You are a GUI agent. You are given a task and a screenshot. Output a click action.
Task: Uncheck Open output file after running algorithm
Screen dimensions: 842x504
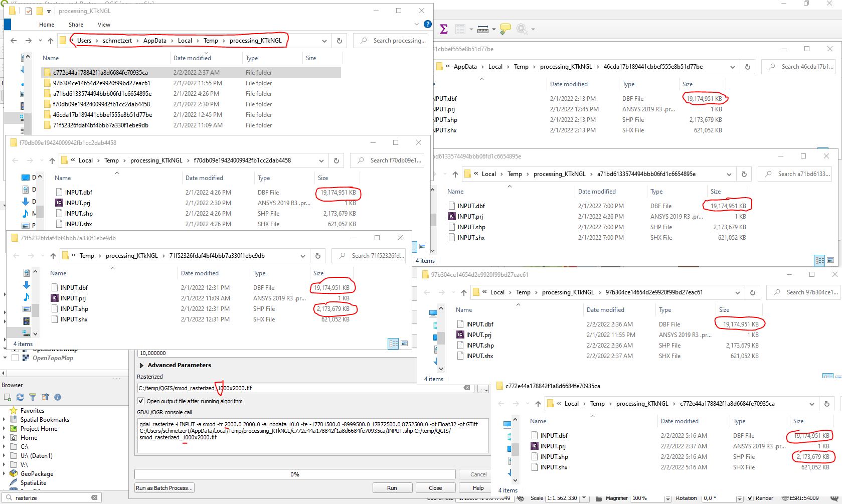(141, 401)
